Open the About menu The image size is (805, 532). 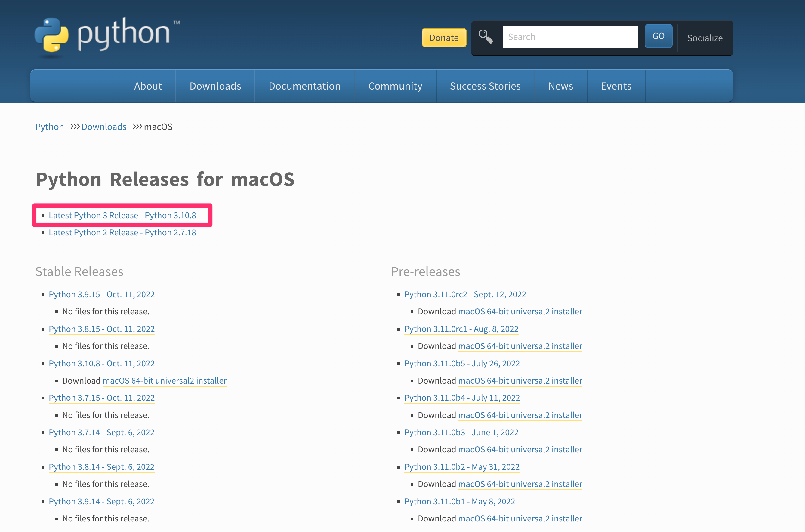[x=148, y=86]
